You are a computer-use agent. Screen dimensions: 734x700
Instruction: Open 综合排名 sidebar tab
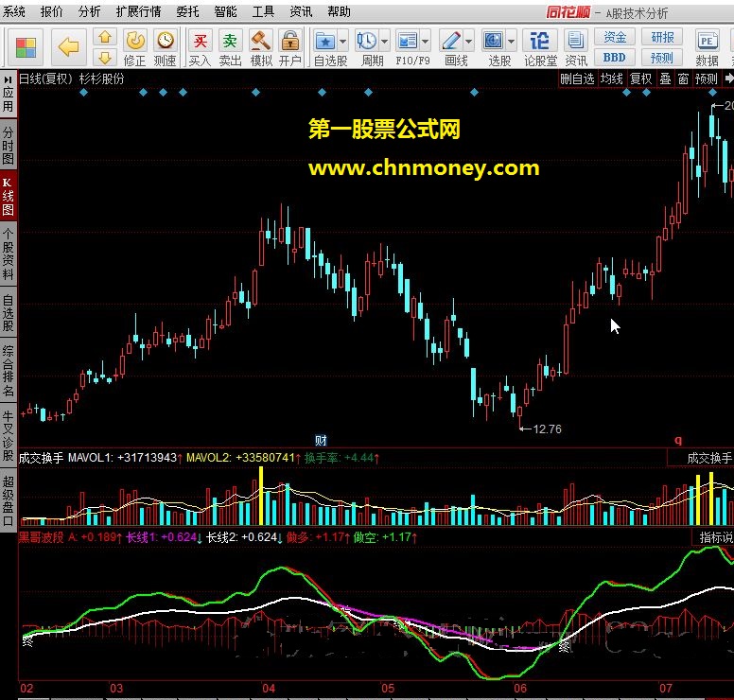[x=8, y=371]
